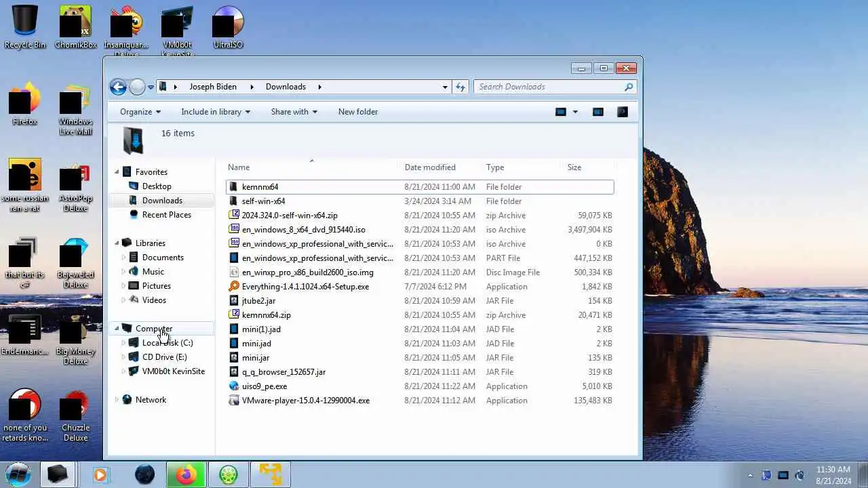Open the recent pages dropdown arrow
The image size is (868, 488).
click(151, 87)
